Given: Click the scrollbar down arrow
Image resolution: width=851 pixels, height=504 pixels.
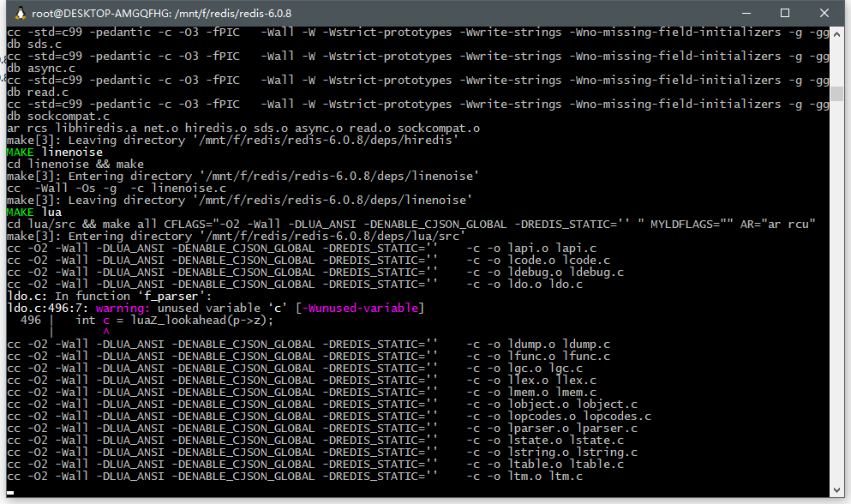Looking at the screenshot, I should point(836,490).
